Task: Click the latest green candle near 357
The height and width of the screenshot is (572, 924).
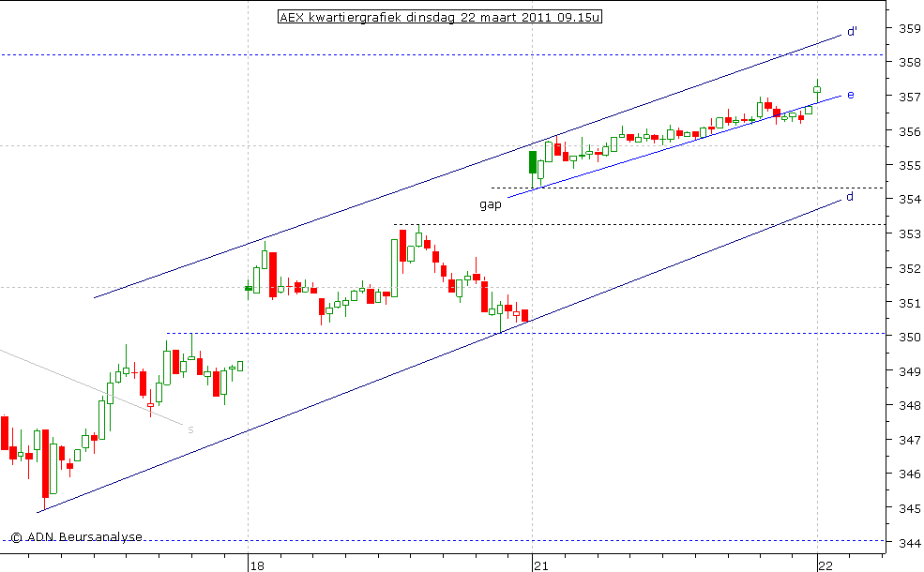Action: click(817, 91)
